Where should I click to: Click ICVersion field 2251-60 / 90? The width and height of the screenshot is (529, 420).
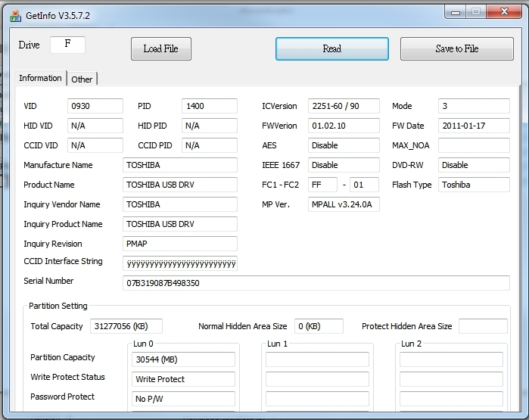pos(344,106)
